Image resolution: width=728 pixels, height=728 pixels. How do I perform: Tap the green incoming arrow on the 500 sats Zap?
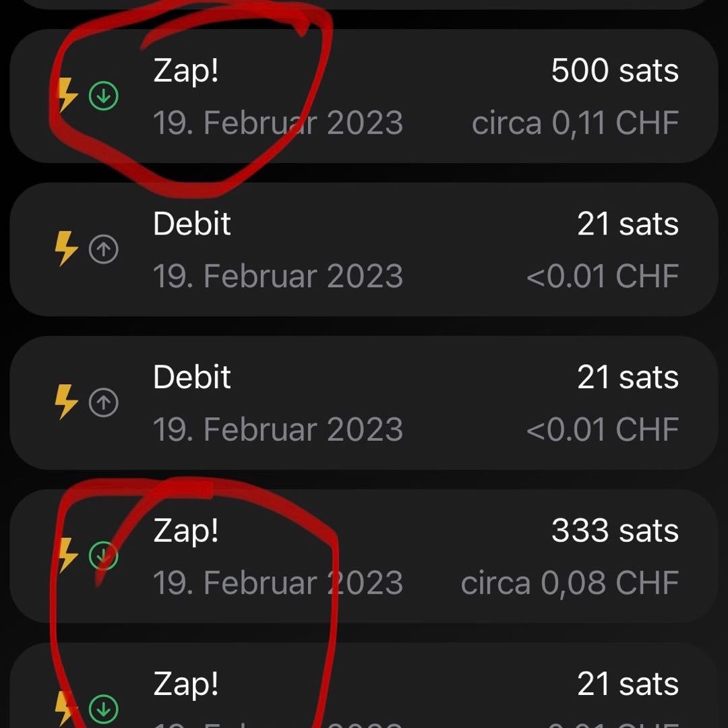point(103,97)
